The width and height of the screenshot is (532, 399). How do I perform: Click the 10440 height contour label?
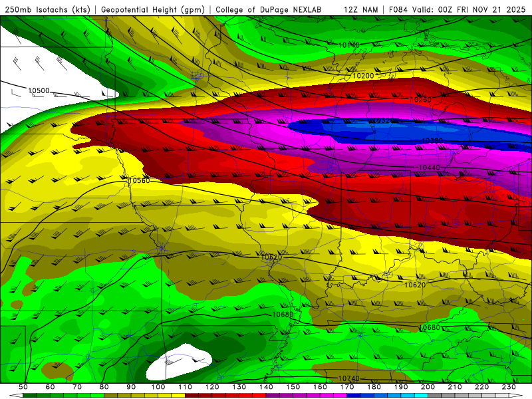[x=429, y=168]
